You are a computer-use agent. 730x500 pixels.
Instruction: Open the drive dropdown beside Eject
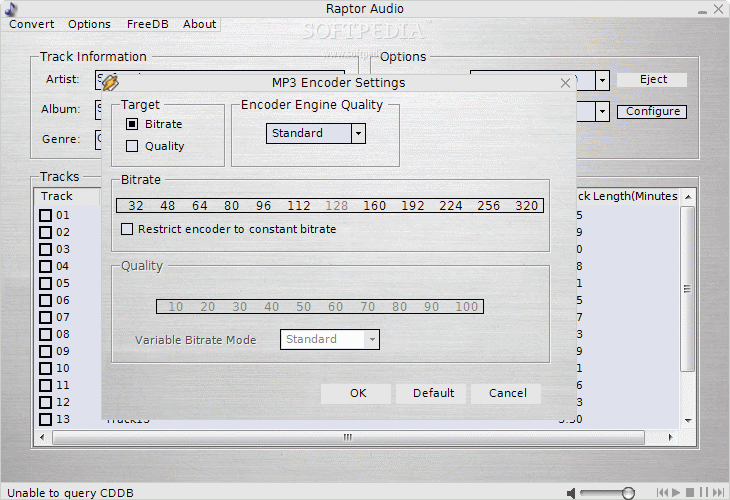pyautogui.click(x=602, y=81)
